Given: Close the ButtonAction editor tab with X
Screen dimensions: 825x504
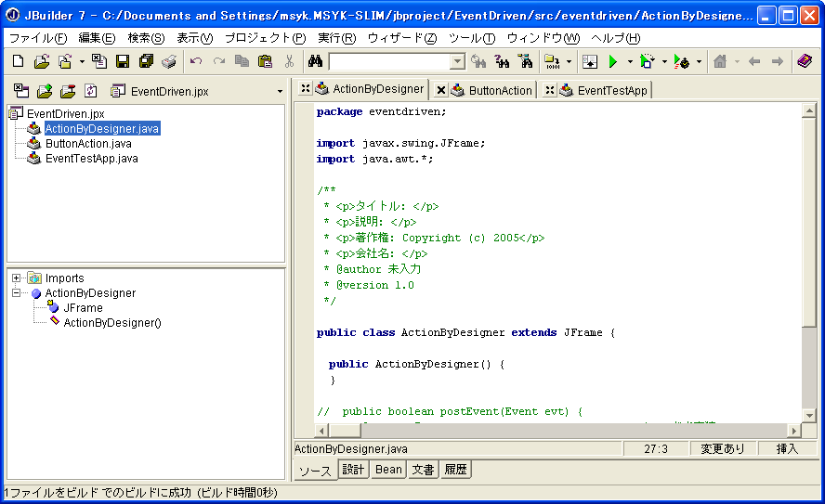Looking at the screenshot, I should [441, 90].
